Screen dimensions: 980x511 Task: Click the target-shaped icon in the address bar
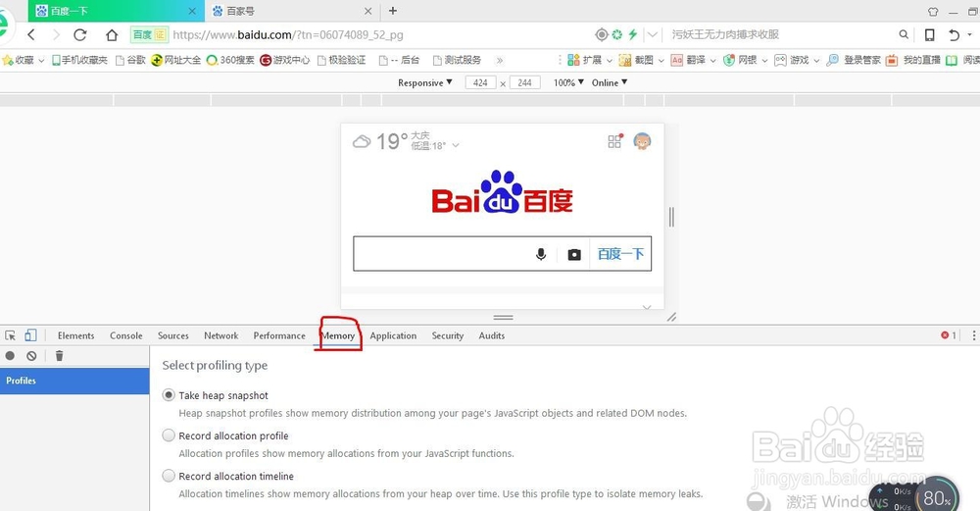602,35
